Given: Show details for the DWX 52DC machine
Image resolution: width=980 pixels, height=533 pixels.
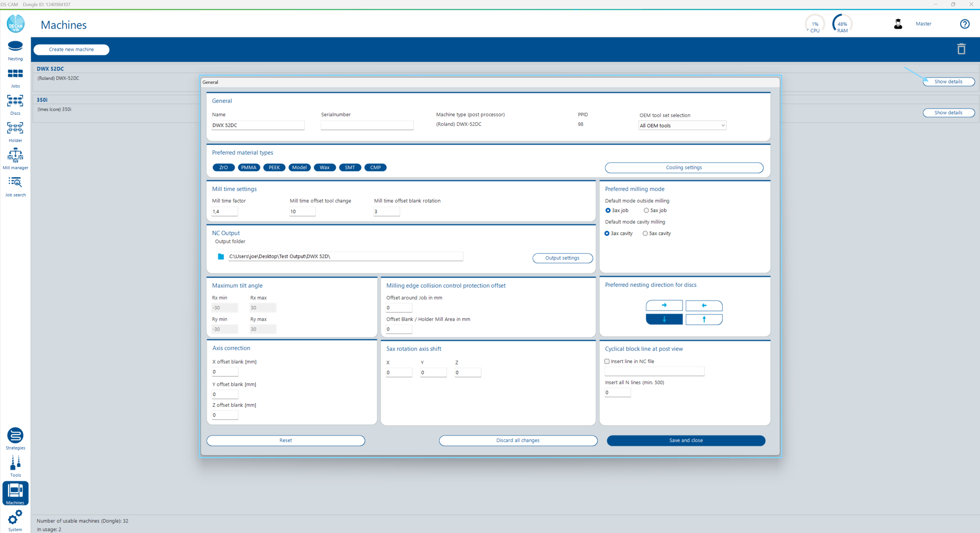Looking at the screenshot, I should (x=948, y=82).
